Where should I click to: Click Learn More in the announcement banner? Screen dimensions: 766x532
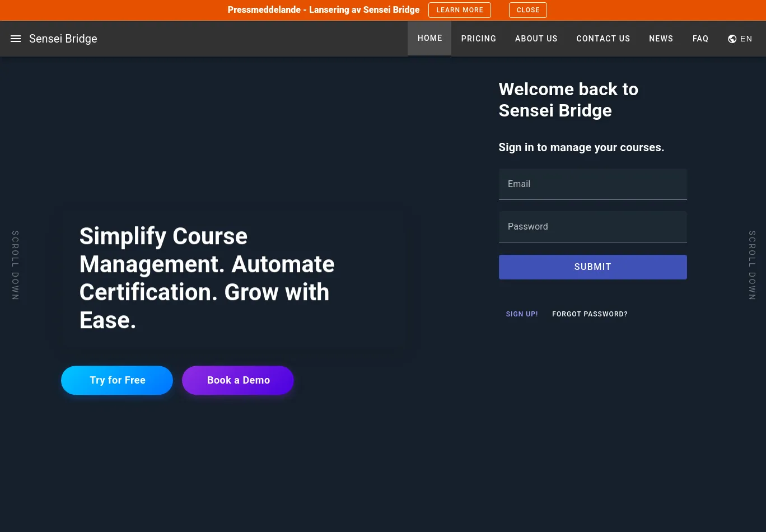459,10
